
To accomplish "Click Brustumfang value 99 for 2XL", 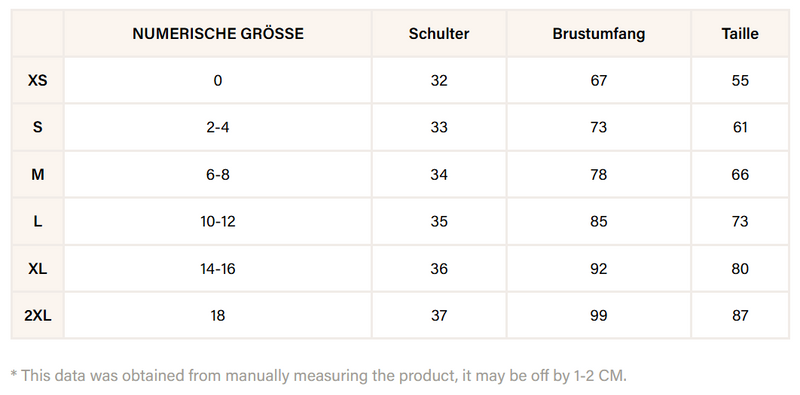I will click(598, 315).
